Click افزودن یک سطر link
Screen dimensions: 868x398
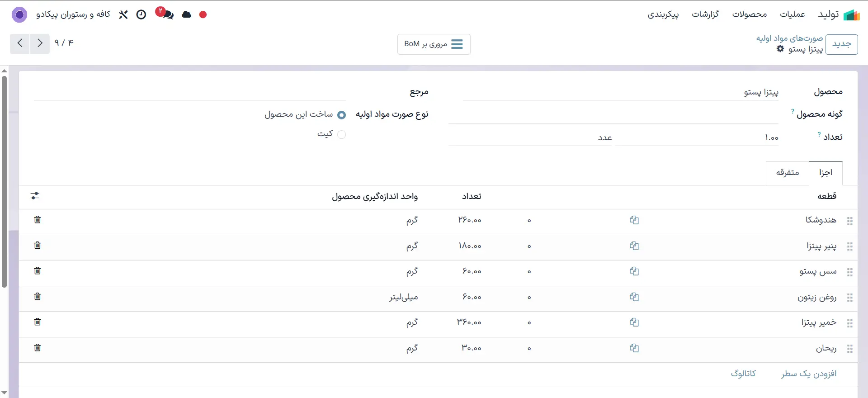click(809, 374)
